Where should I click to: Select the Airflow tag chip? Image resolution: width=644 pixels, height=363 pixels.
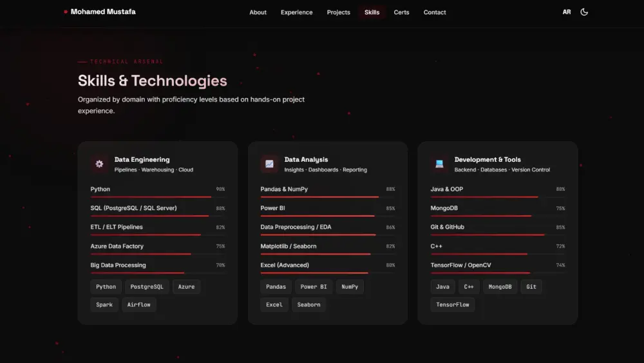[138, 304]
